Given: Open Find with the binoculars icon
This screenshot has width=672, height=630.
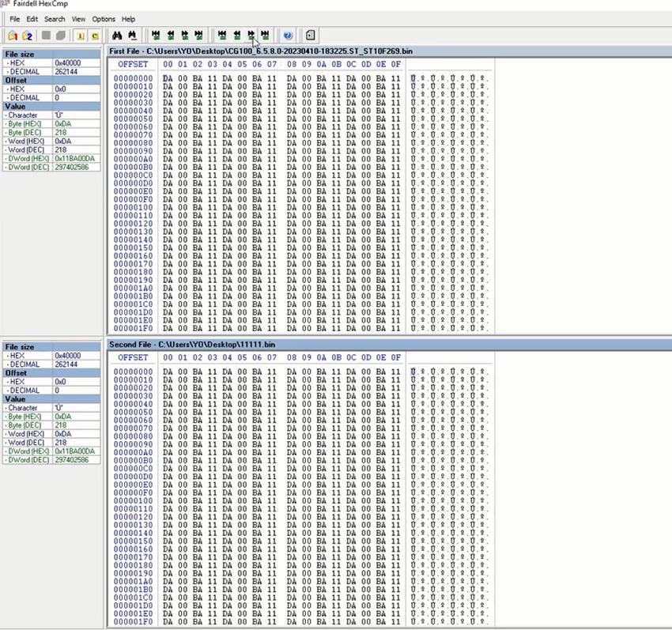Looking at the screenshot, I should (117, 36).
